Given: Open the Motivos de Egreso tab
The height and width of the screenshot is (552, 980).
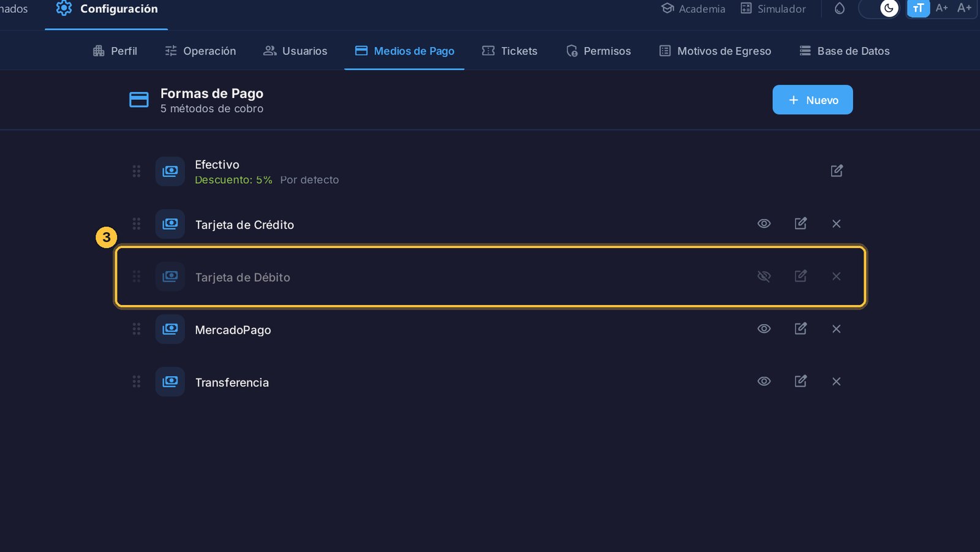Looking at the screenshot, I should 715,51.
